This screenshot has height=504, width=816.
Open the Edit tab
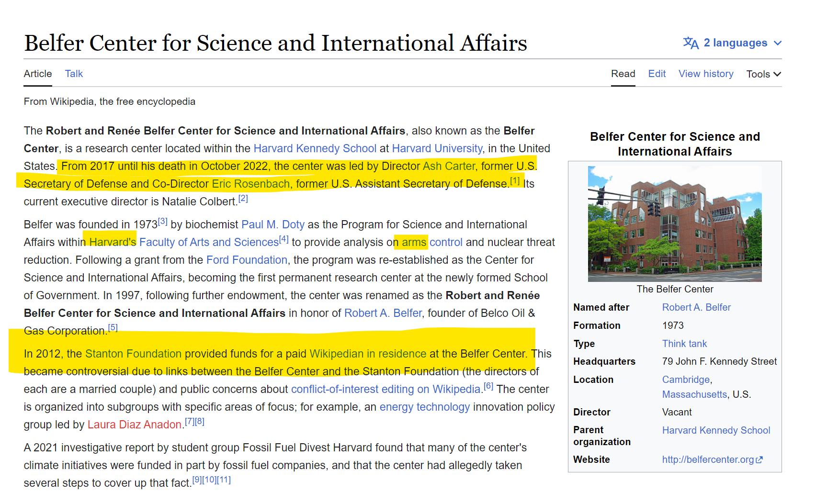[x=657, y=74]
